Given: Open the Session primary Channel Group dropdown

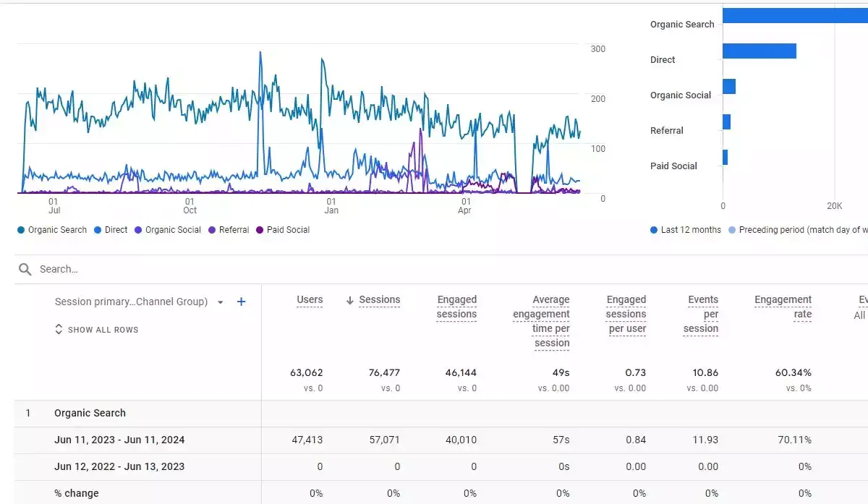Looking at the screenshot, I should pyautogui.click(x=140, y=302).
